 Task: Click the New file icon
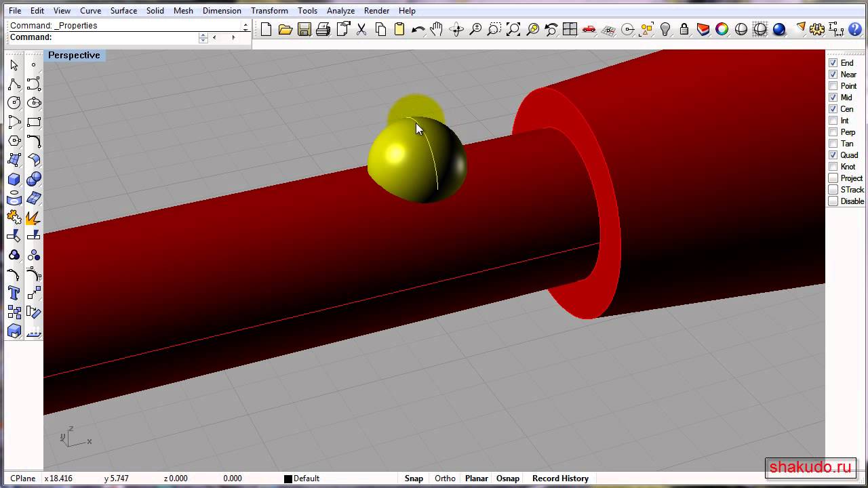point(267,29)
